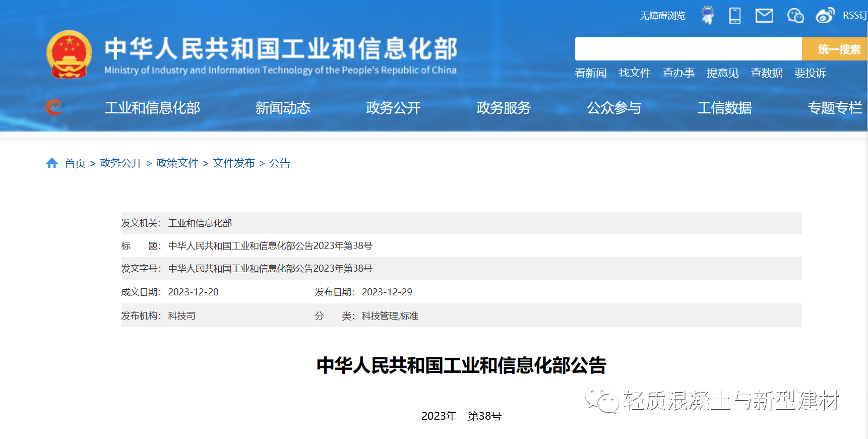Navigate to 政策文件 in breadcrumb
The width and height of the screenshot is (868, 439).
[177, 163]
